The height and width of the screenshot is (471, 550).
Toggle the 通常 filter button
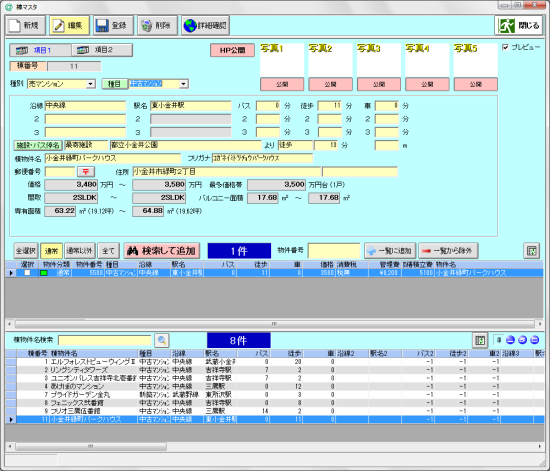pos(52,251)
